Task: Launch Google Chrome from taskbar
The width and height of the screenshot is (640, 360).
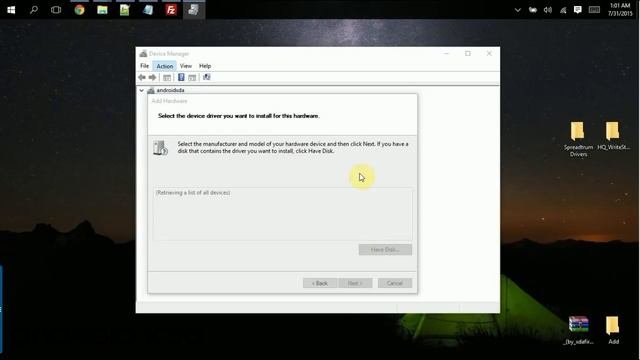Action: click(80, 10)
